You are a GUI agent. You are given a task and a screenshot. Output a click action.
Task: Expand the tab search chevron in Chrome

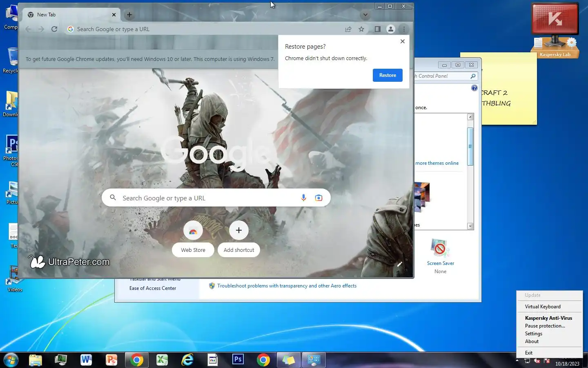point(365,15)
